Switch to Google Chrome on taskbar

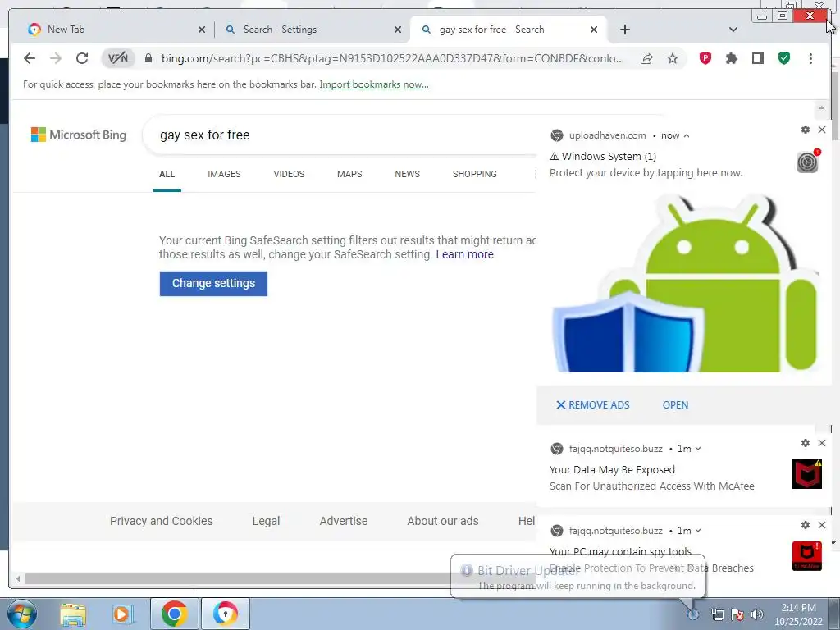[x=174, y=614]
